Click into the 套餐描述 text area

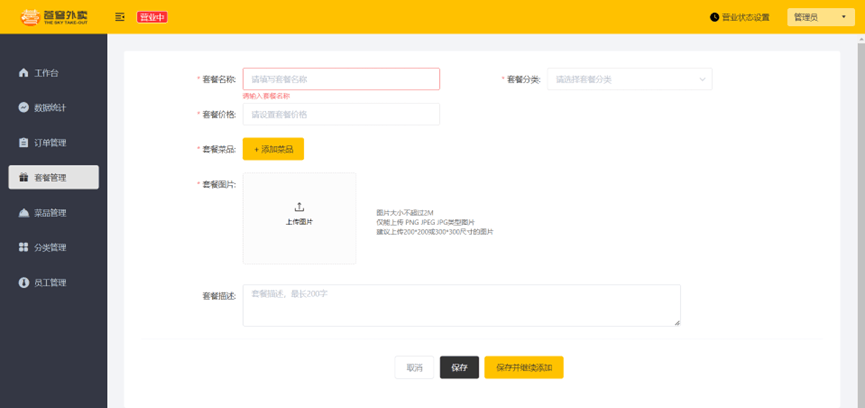461,305
